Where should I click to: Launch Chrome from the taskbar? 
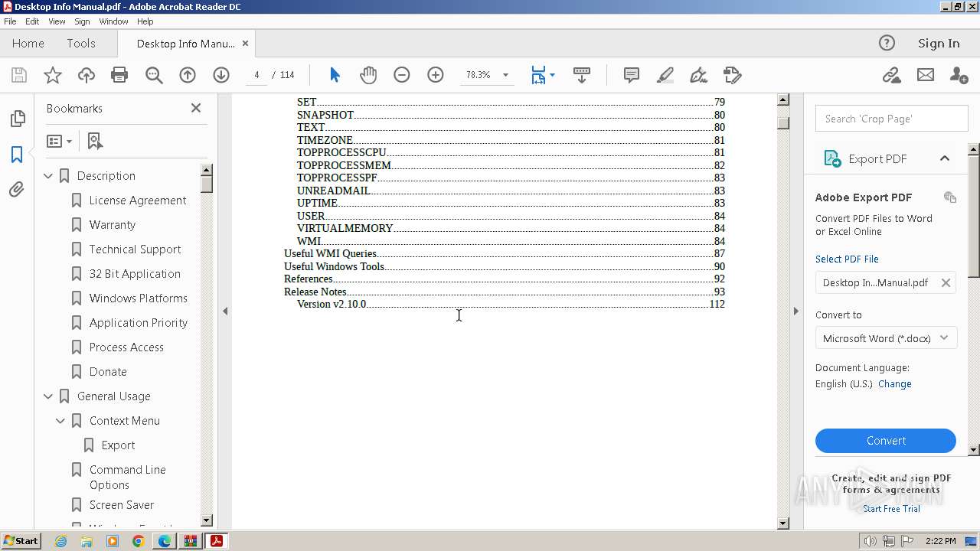point(139,541)
